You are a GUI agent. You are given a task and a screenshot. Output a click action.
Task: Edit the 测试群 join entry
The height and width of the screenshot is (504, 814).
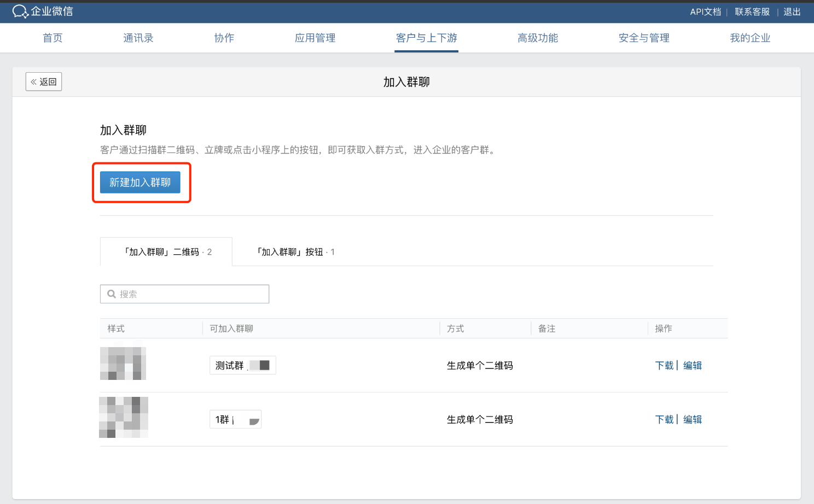(x=693, y=365)
